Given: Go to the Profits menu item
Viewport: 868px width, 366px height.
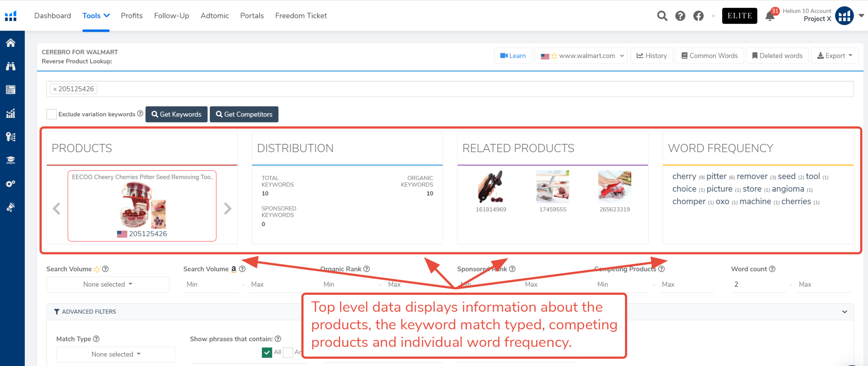Looking at the screenshot, I should click(x=132, y=16).
